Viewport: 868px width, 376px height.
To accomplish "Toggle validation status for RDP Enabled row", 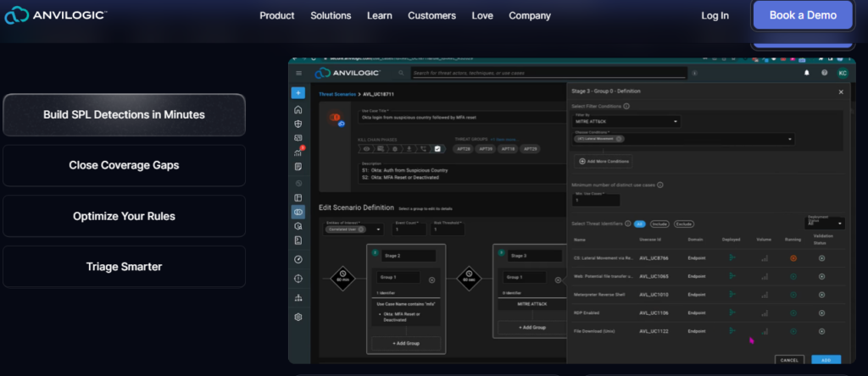I will [x=821, y=313].
